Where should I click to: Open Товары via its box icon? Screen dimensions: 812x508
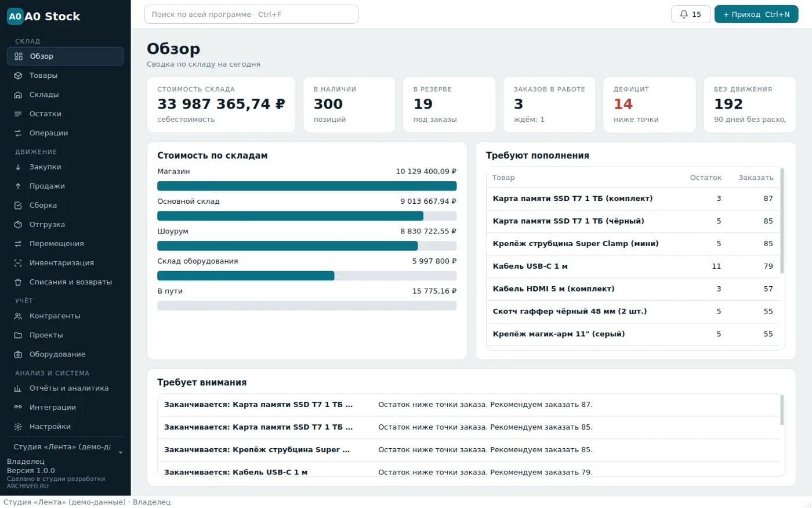click(x=18, y=75)
